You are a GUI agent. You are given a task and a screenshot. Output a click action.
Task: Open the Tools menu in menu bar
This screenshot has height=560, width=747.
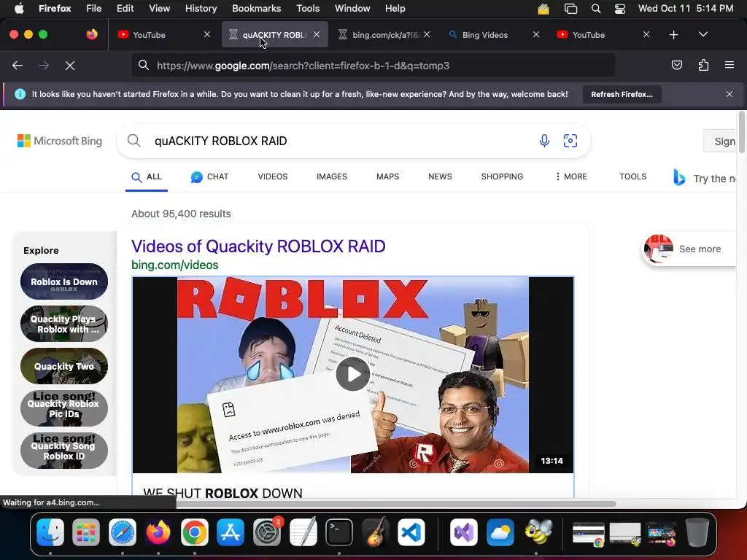pos(308,8)
